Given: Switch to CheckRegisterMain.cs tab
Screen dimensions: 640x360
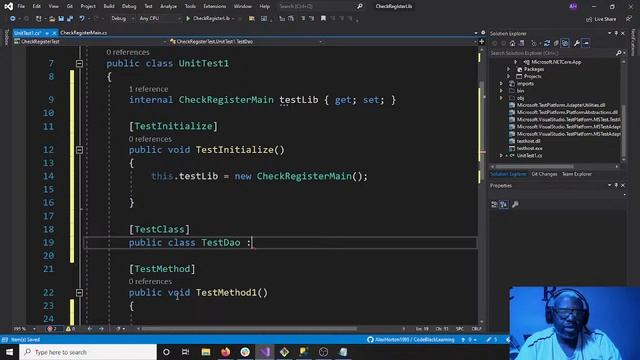Looking at the screenshot, I should [x=84, y=33].
